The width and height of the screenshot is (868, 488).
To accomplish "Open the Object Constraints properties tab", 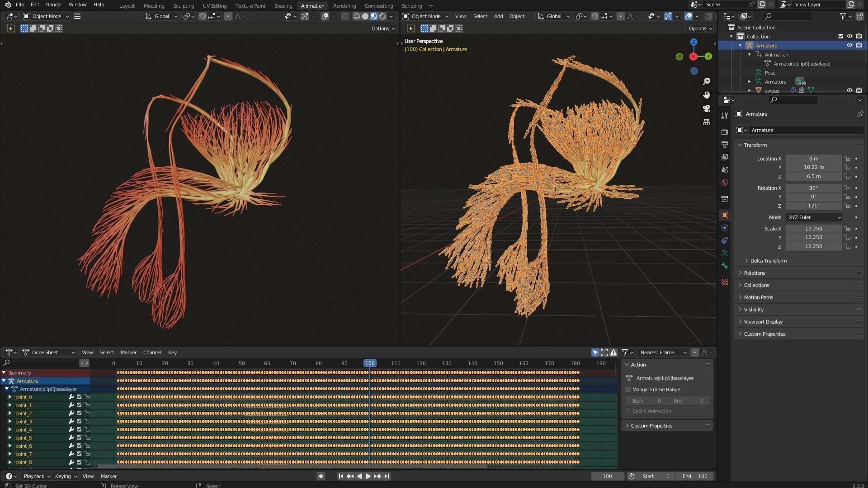I will [725, 240].
